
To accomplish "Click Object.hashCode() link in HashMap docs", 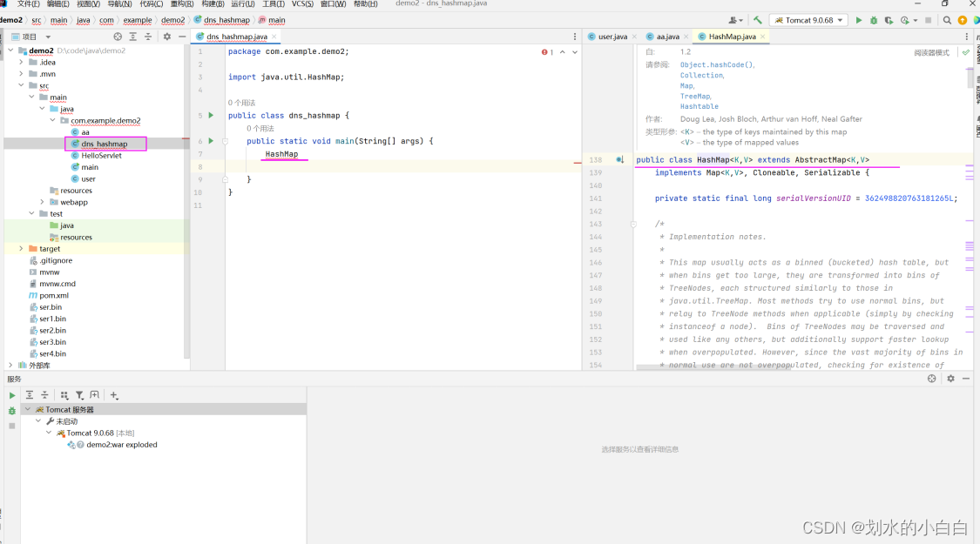I will coord(718,65).
